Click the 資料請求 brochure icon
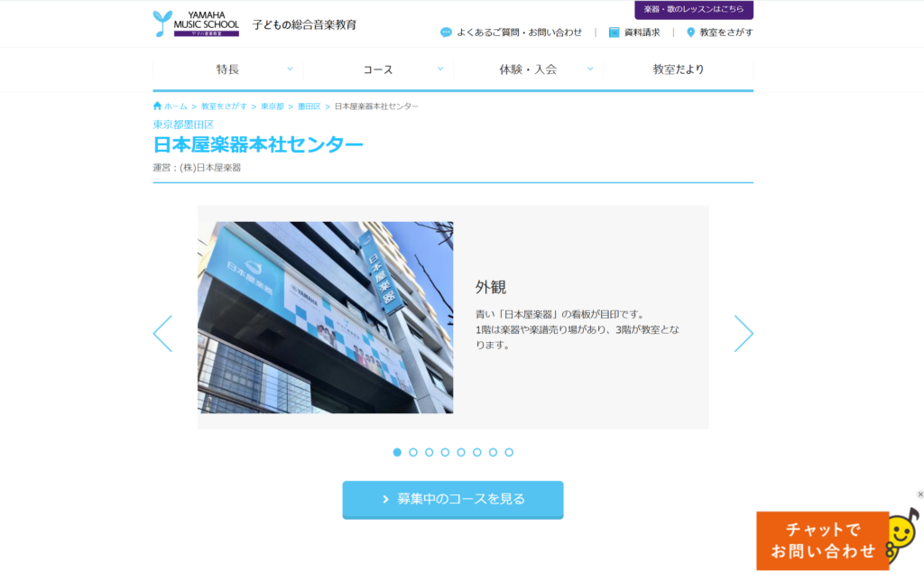The height and width of the screenshot is (573, 924). (x=614, y=32)
